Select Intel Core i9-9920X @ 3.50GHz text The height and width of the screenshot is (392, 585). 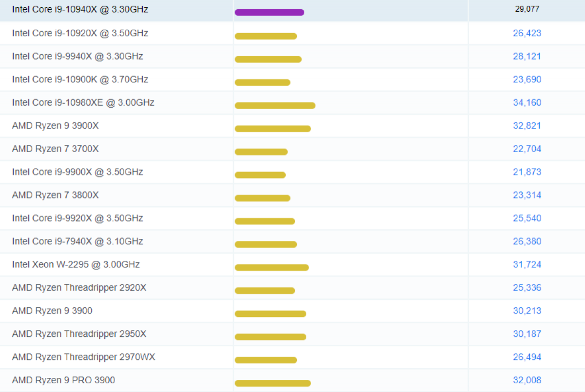tap(78, 218)
